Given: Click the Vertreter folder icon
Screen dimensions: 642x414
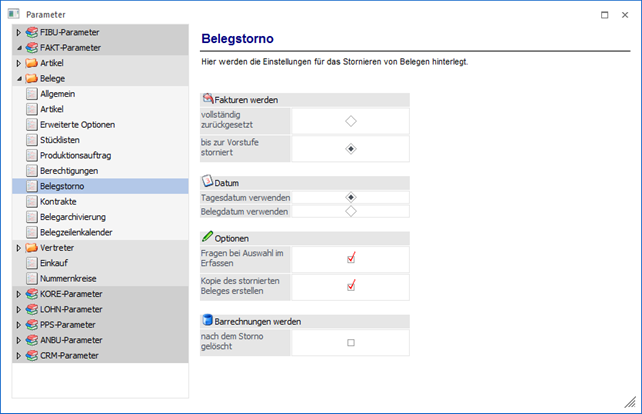Looking at the screenshot, I should pyautogui.click(x=32, y=247).
